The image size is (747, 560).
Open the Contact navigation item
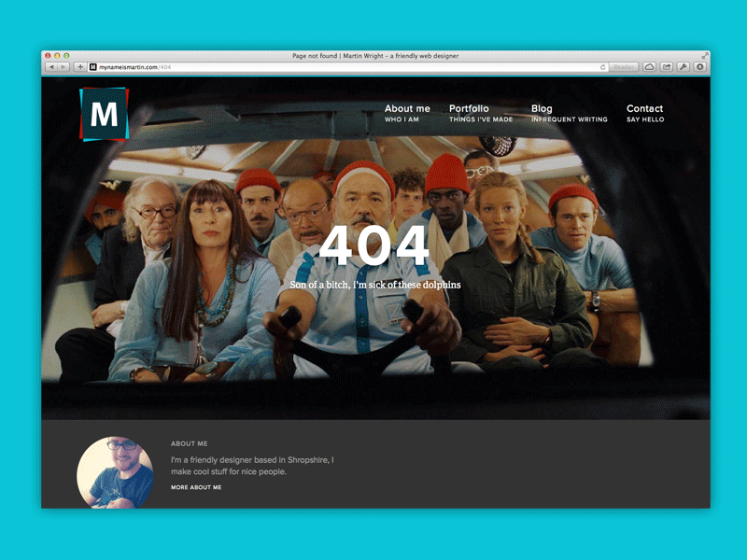[x=645, y=113]
